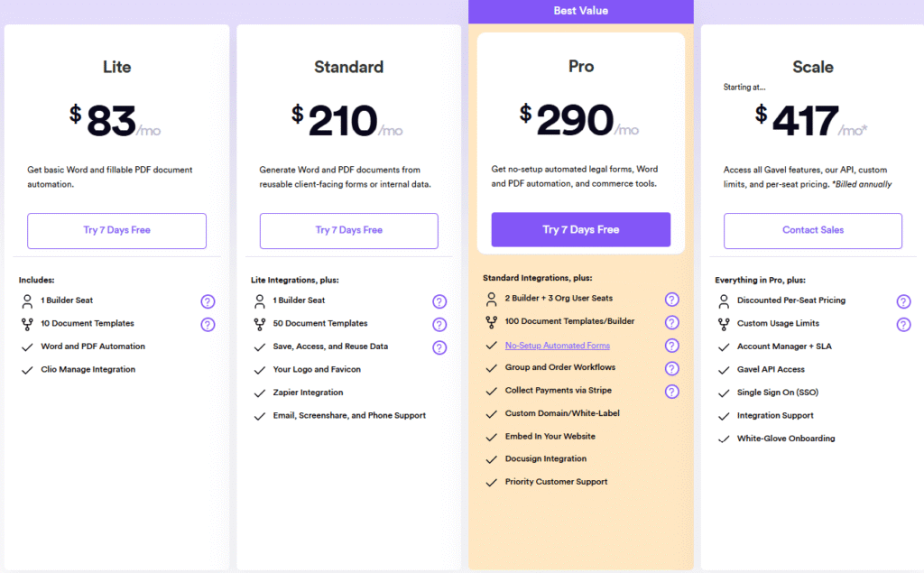Open help icon beside 50 Document Templates
The image size is (924, 573).
pos(439,325)
